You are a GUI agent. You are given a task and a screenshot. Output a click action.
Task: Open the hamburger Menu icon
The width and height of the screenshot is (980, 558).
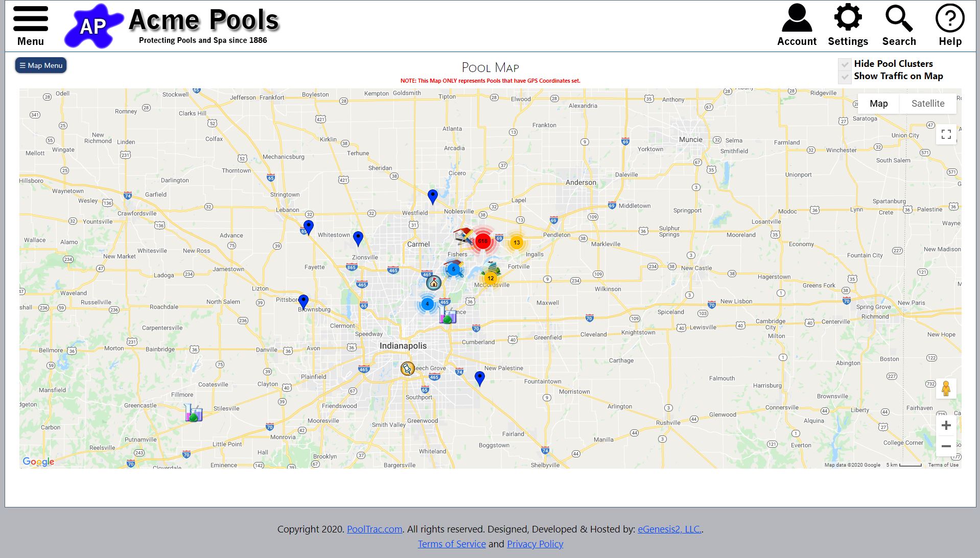coord(31,26)
